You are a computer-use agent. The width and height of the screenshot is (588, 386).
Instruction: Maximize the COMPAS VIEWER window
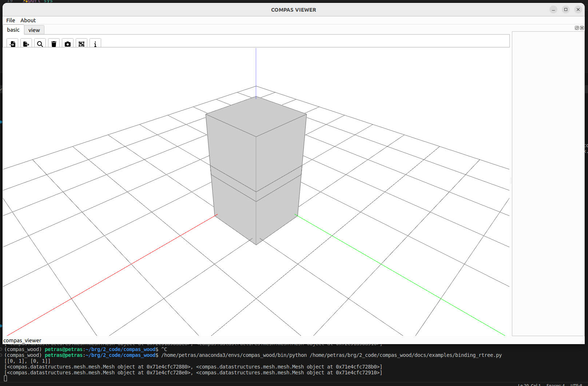point(566,9)
